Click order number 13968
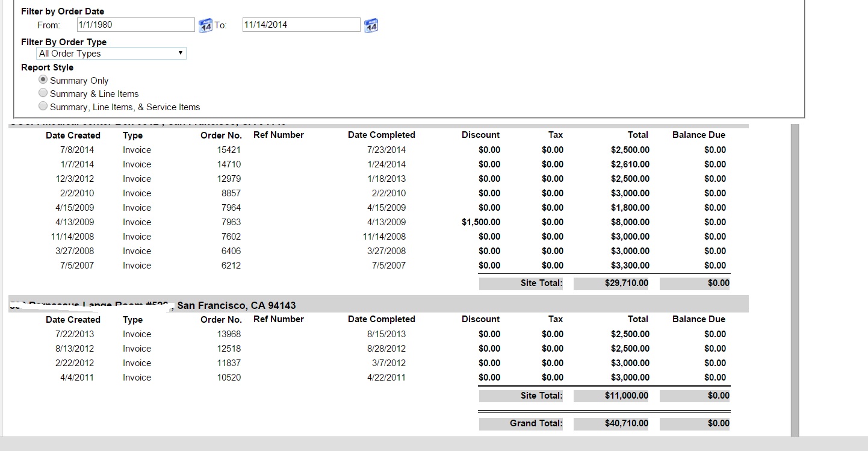 tap(229, 334)
